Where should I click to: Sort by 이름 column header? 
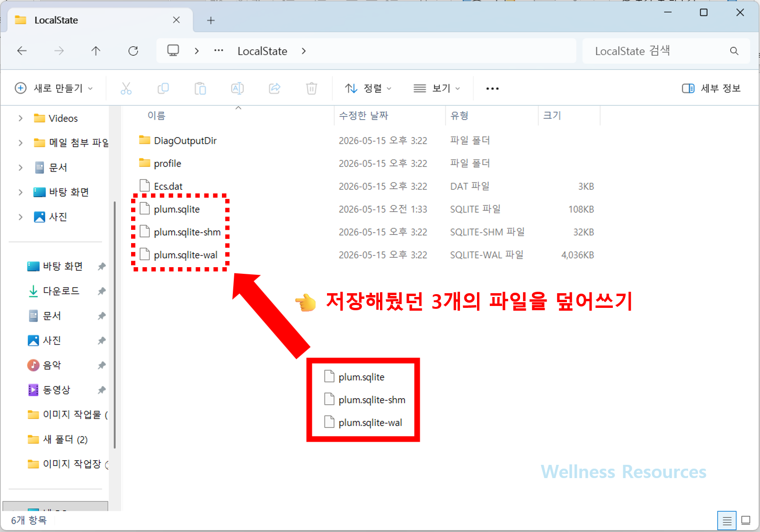point(156,115)
